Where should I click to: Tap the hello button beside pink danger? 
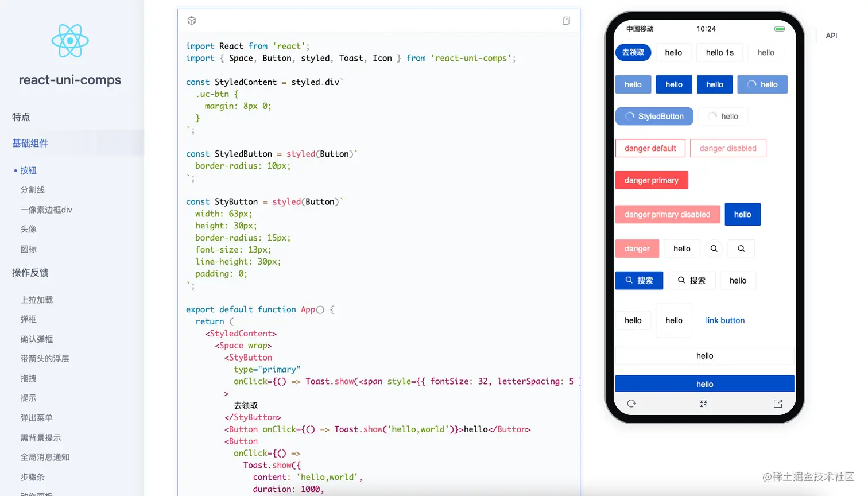[682, 249]
